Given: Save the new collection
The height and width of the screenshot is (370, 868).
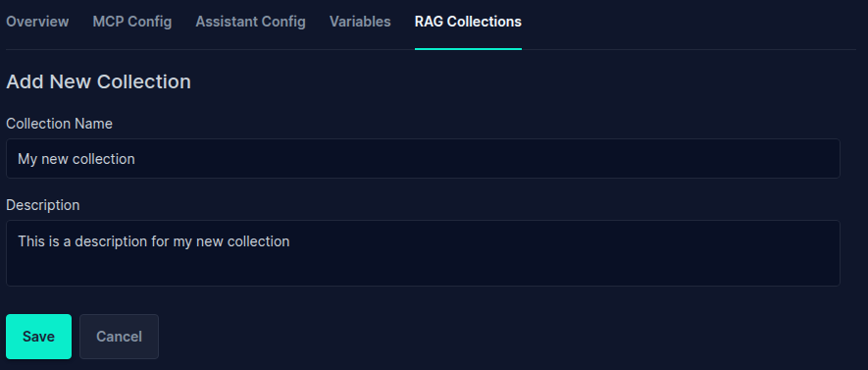Looking at the screenshot, I should coord(39,337).
